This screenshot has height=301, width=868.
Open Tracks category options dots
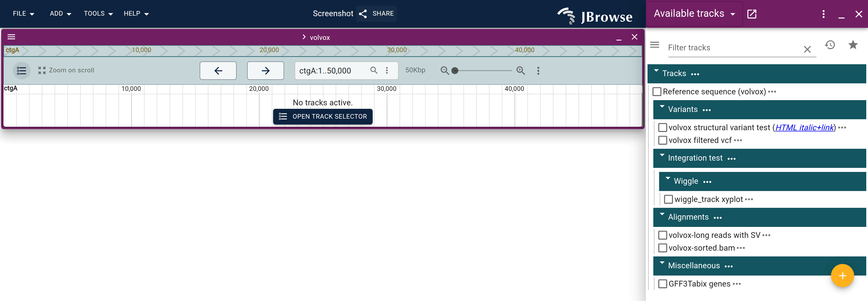(695, 74)
